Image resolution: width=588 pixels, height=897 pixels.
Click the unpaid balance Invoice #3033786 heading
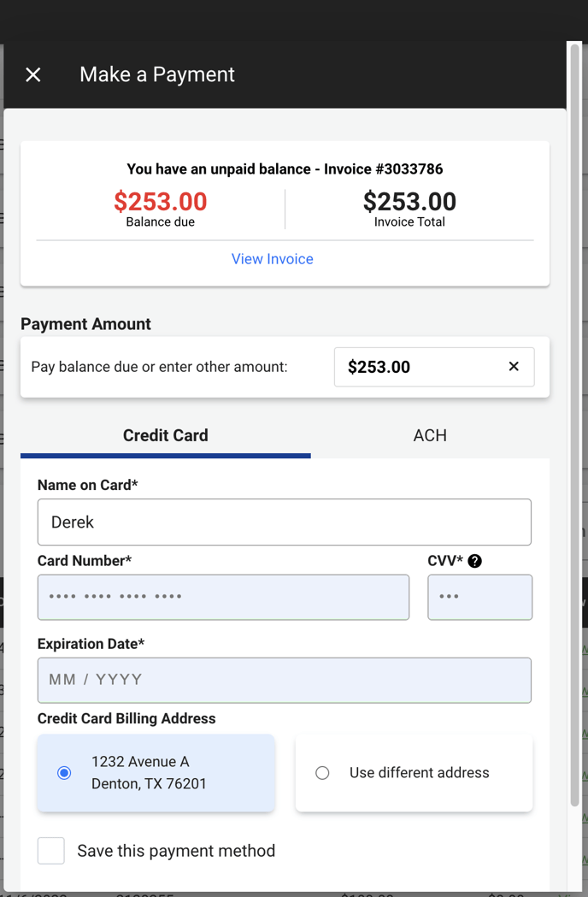(x=285, y=169)
